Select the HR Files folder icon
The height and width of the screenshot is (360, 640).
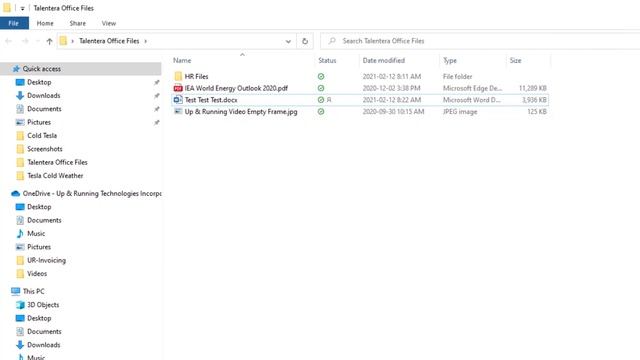pos(178,76)
